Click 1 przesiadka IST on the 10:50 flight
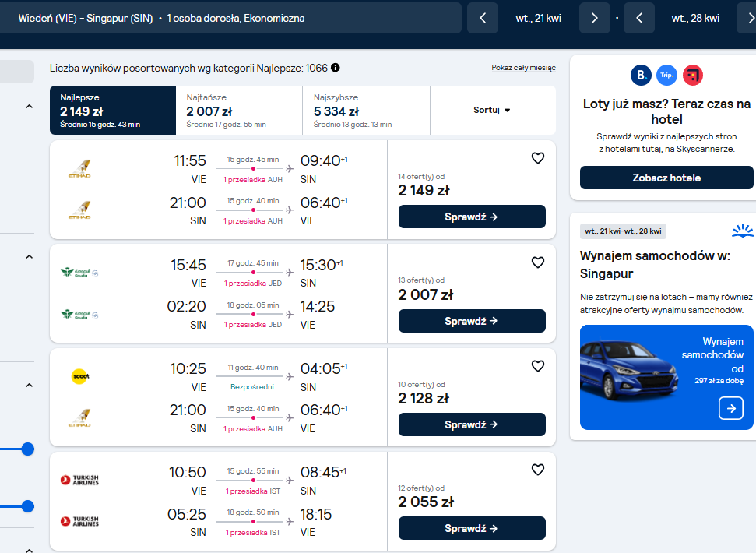This screenshot has height=553, width=756. [253, 491]
